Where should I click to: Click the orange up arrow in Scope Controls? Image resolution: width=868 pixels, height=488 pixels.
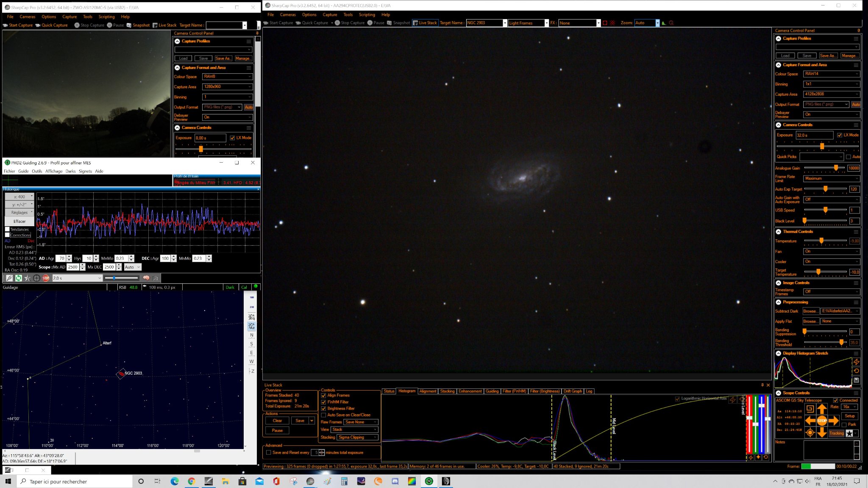tap(822, 408)
